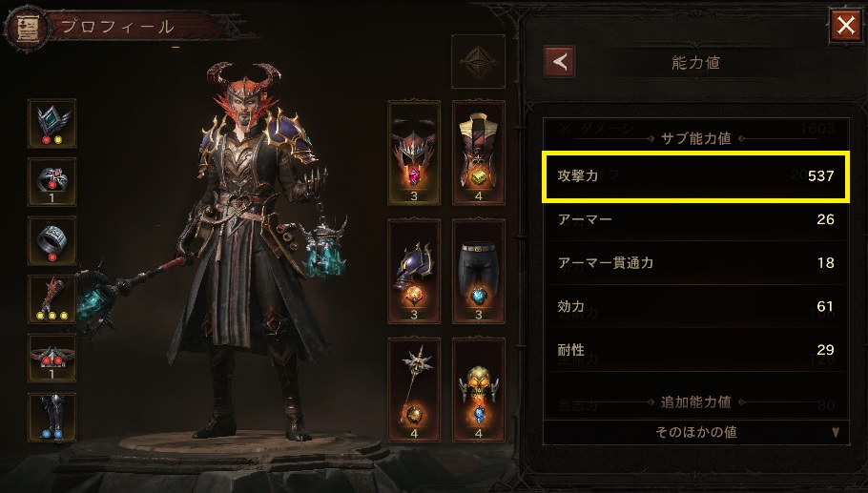Viewport: 868px width, 493px height.
Task: Select the 耐性 stat row
Action: (x=696, y=350)
